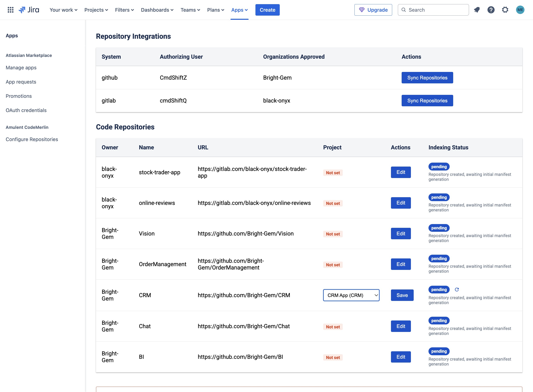Click the online-reviews GitLab URL
Viewport: 533px width, 392px height.
click(x=254, y=203)
